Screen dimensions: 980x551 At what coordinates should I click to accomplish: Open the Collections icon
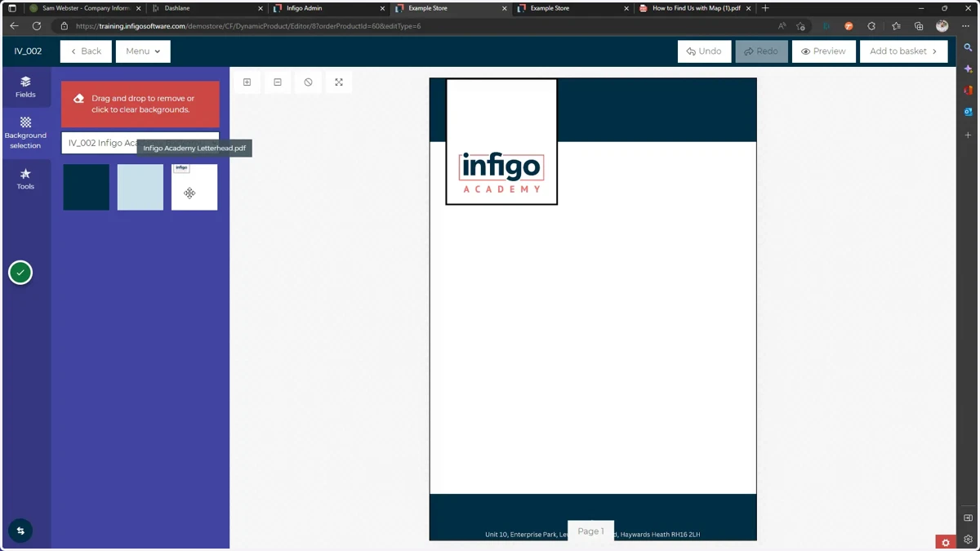919,26
